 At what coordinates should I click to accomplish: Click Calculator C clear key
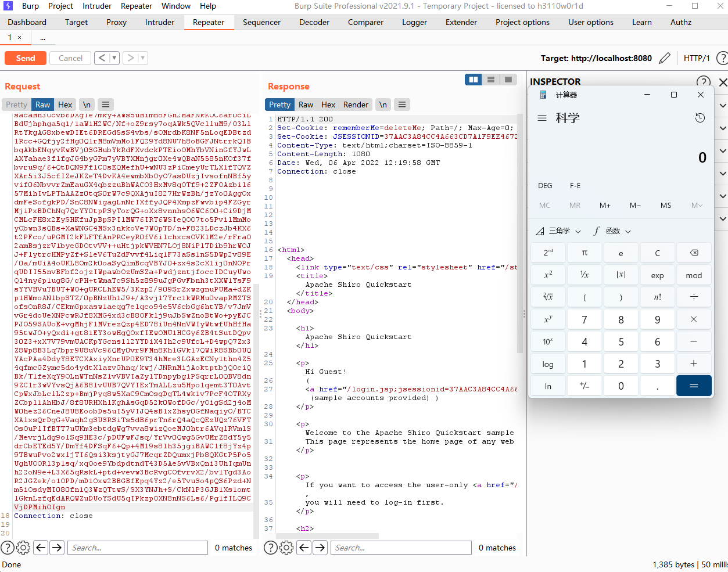(657, 253)
